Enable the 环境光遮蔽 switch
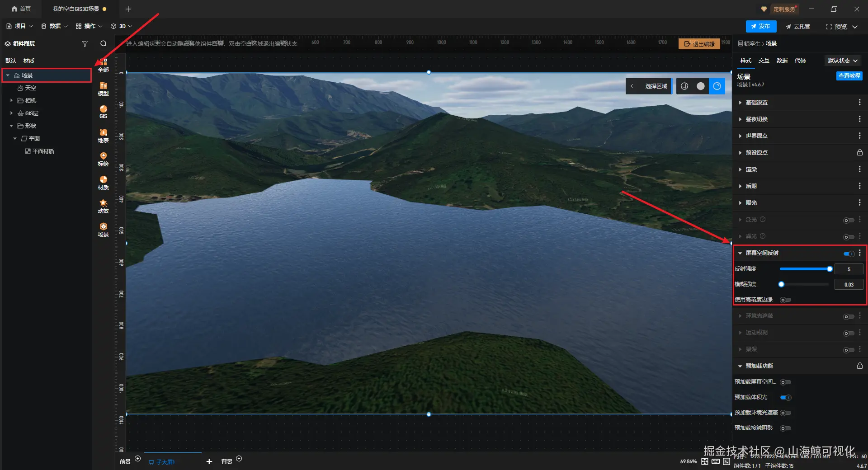Viewport: 868px width, 470px height. tap(849, 316)
